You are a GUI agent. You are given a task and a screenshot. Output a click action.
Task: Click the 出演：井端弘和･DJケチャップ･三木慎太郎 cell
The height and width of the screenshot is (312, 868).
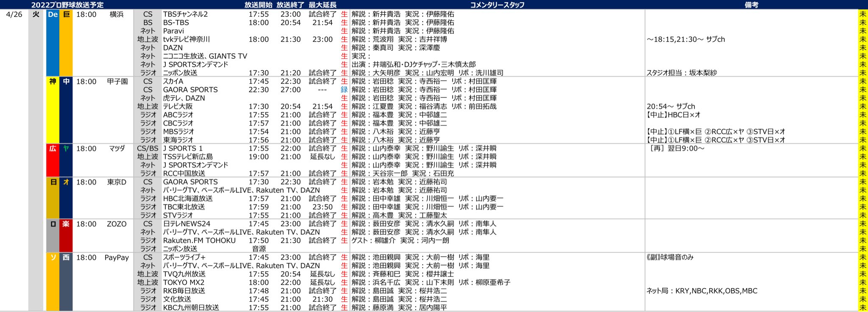pos(414,64)
